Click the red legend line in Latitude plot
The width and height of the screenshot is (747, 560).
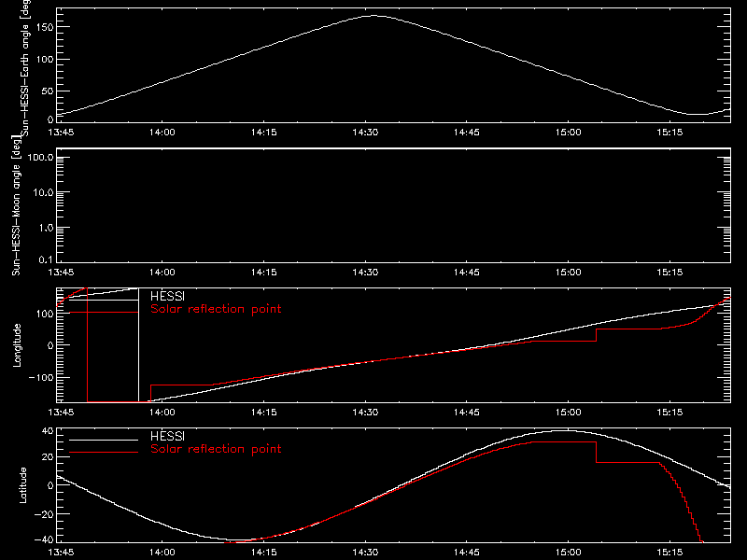point(104,453)
